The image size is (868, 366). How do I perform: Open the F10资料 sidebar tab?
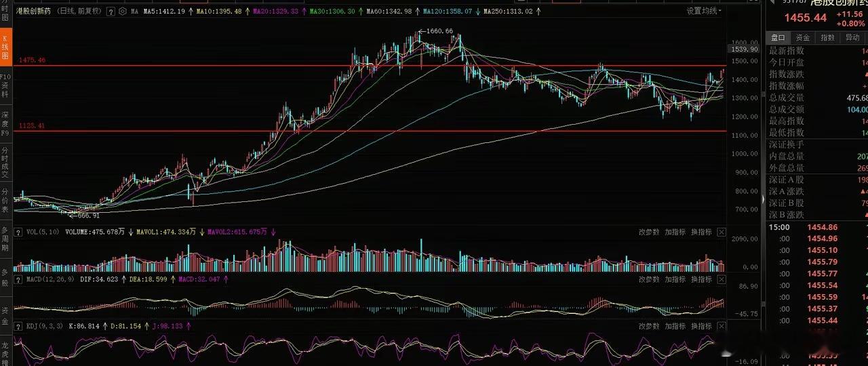pyautogui.click(x=6, y=86)
